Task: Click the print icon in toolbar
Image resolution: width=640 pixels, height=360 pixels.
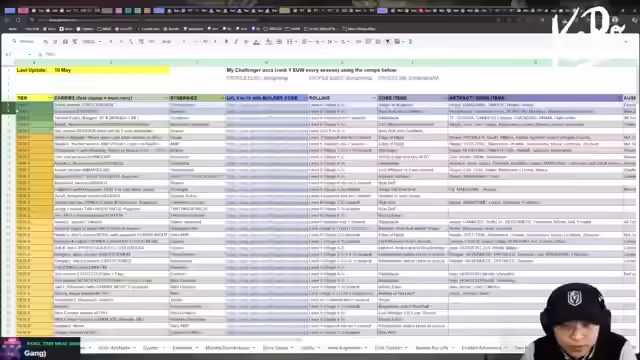Action: (65, 42)
